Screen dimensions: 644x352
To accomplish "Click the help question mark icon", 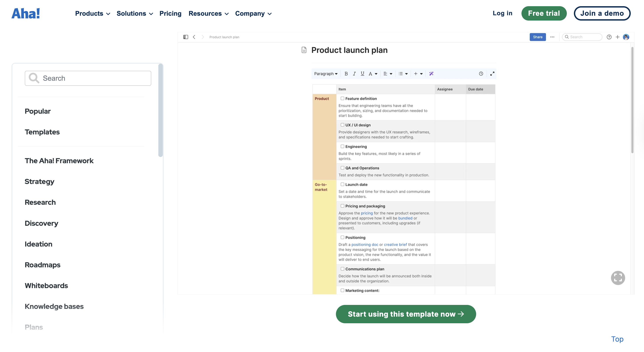I will pos(609,37).
